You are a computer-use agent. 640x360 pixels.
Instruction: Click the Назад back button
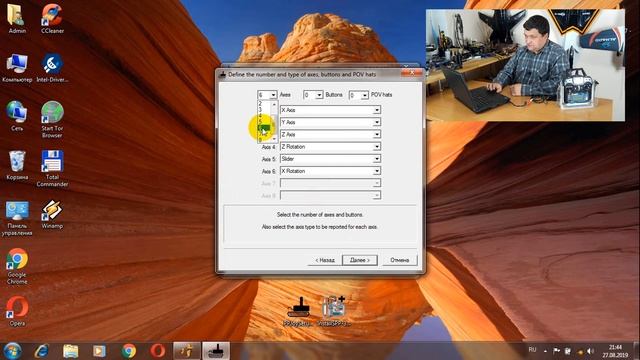pos(325,260)
